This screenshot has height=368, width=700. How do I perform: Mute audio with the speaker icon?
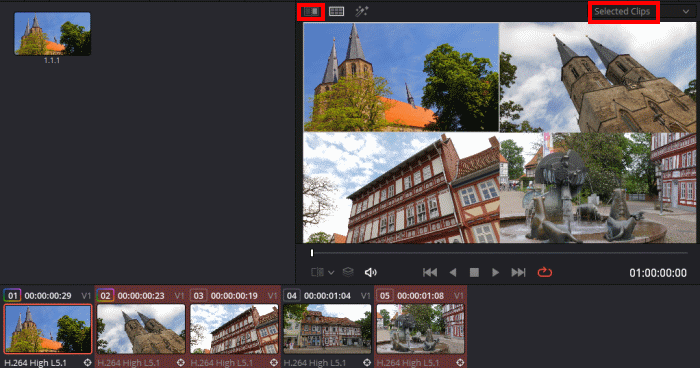[x=371, y=272]
